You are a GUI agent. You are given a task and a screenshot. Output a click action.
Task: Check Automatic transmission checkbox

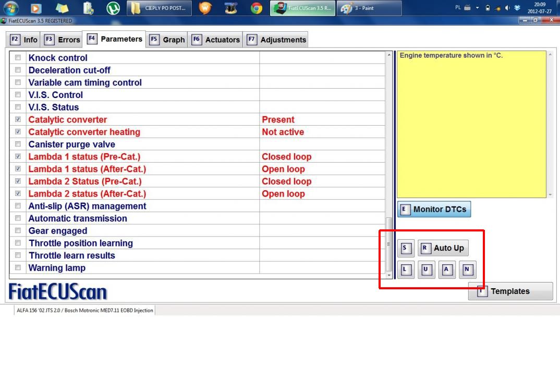tap(18, 218)
